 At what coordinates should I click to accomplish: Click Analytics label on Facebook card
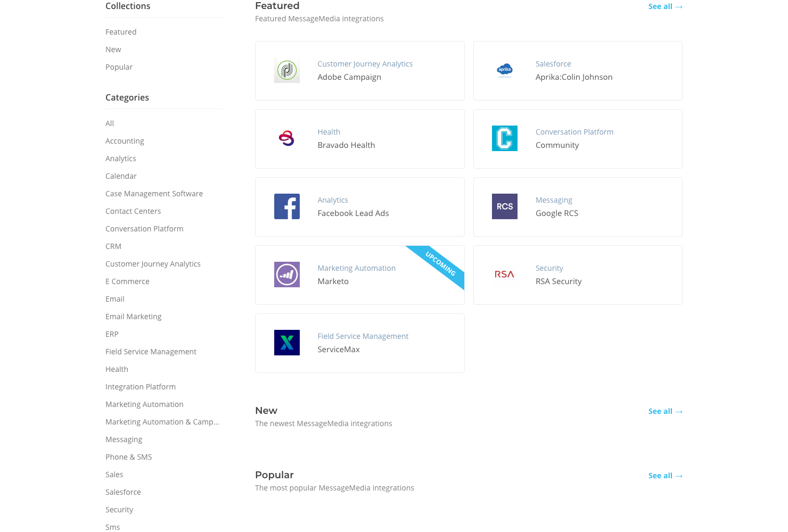point(333,200)
